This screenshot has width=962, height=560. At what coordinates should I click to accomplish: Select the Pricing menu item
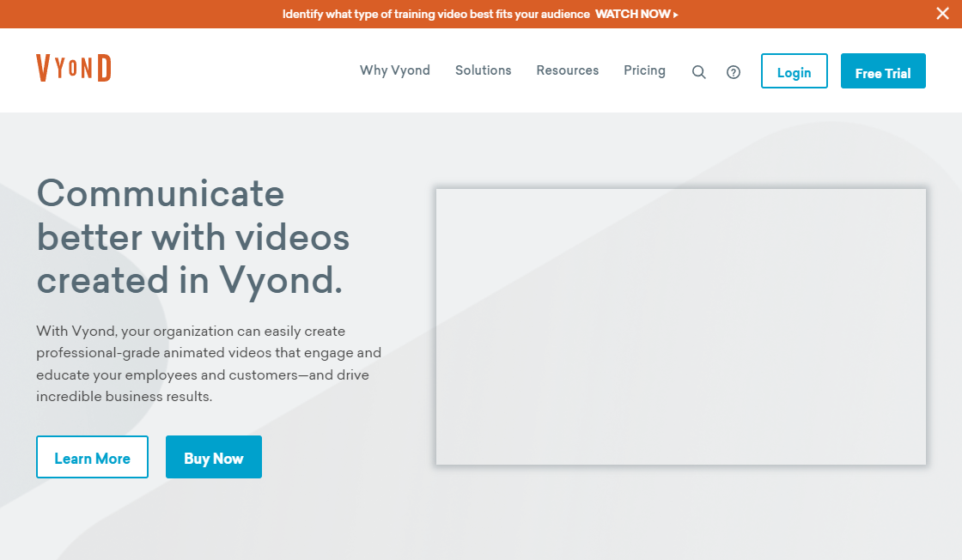point(644,70)
